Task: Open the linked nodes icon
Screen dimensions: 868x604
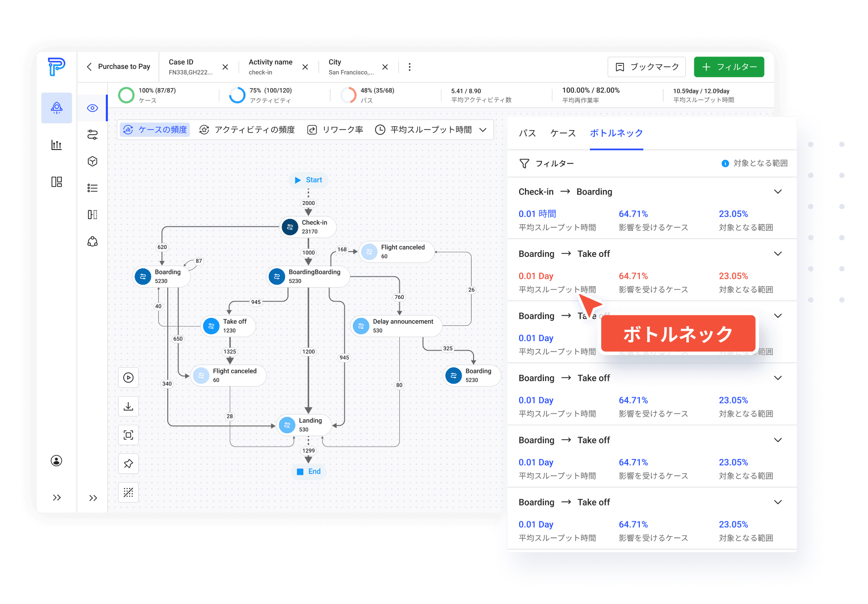Action: click(x=93, y=241)
